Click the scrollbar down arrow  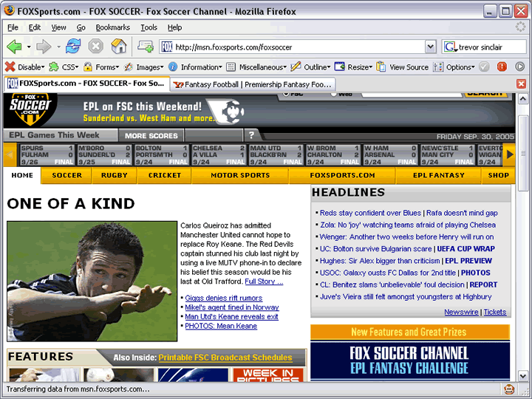click(x=523, y=375)
